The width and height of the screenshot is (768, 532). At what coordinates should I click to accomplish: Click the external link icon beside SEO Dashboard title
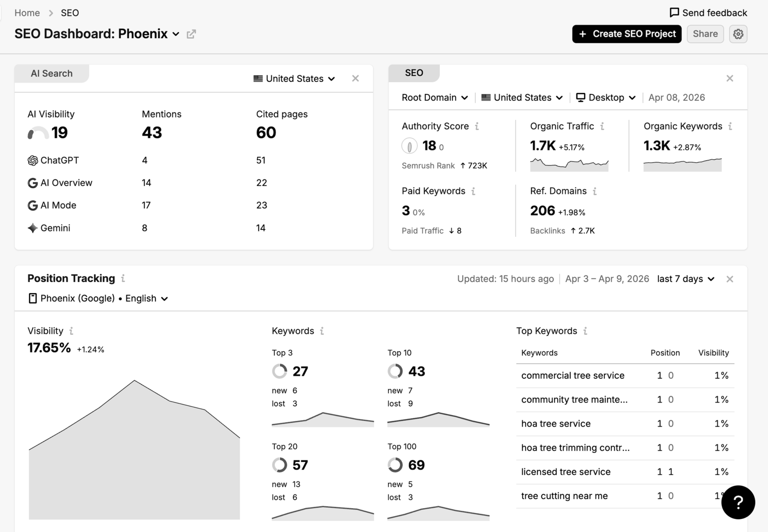(191, 34)
